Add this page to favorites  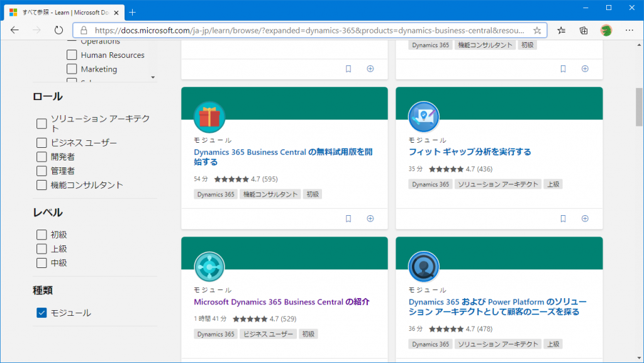tap(537, 30)
